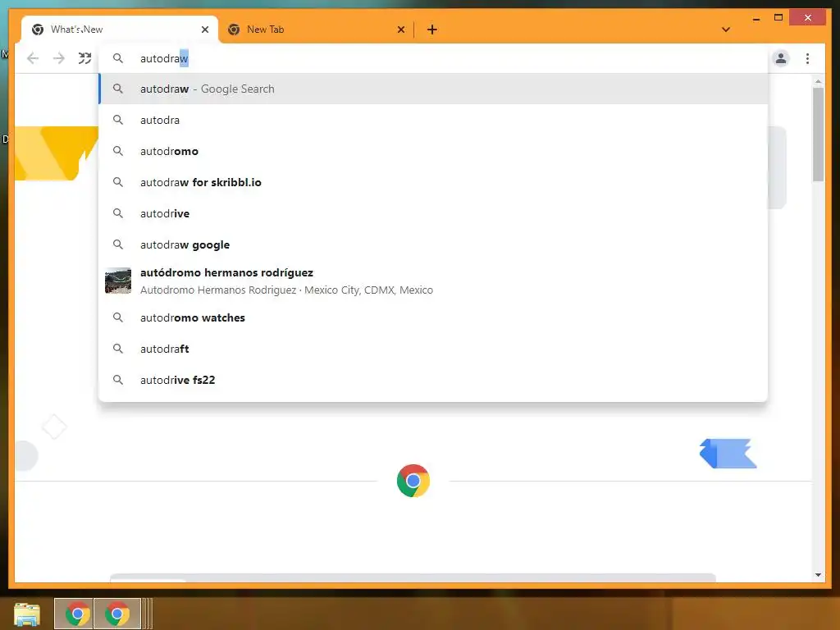Choose the 'autodraft' suggestion
The width and height of the screenshot is (840, 630).
(x=433, y=349)
